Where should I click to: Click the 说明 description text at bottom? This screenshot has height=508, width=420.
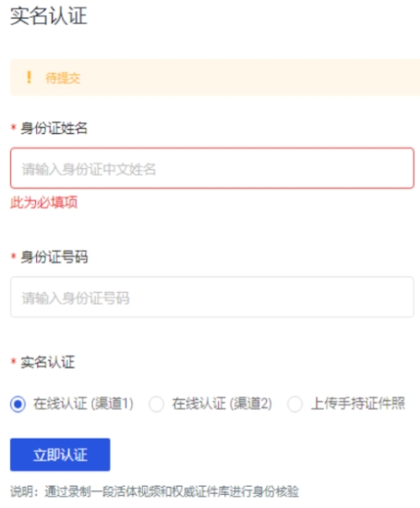pos(154,491)
